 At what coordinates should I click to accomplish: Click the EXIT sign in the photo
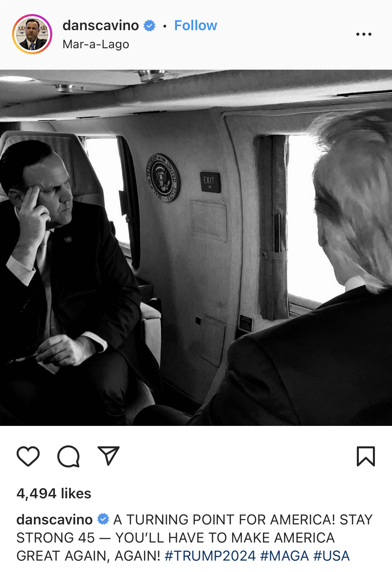(x=210, y=182)
